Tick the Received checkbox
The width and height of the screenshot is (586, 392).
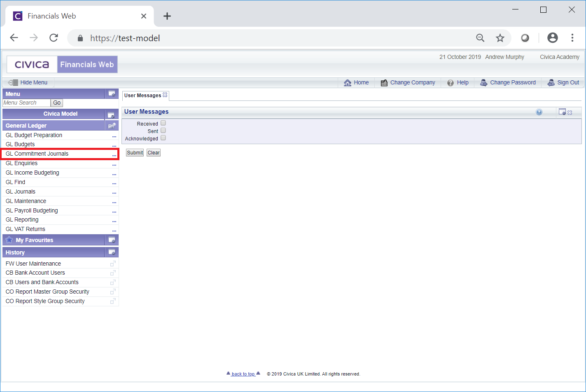click(x=163, y=123)
